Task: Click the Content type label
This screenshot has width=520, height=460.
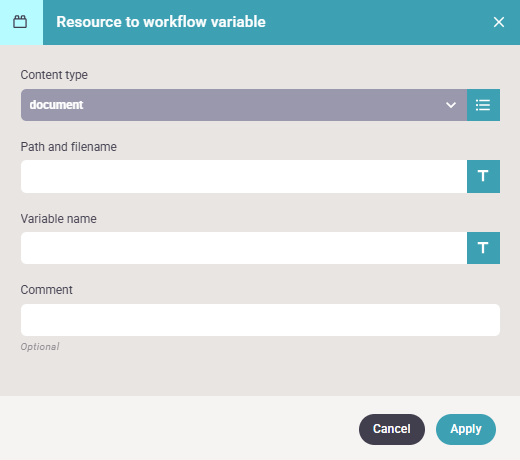Action: click(x=54, y=75)
